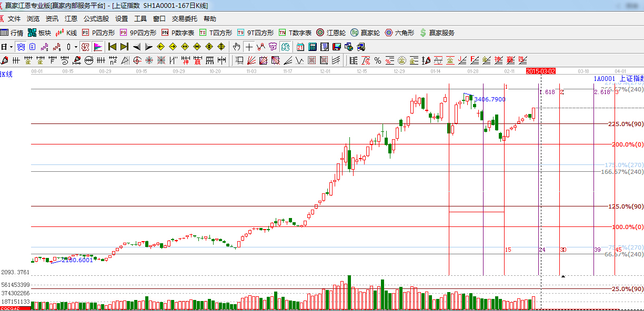Viewport: 644px width, 311px height.
Task: Select the hand pan tool
Action: 236,46
